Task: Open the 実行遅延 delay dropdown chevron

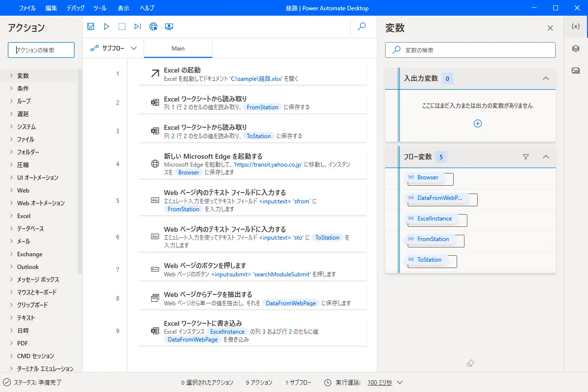Action: click(400, 383)
